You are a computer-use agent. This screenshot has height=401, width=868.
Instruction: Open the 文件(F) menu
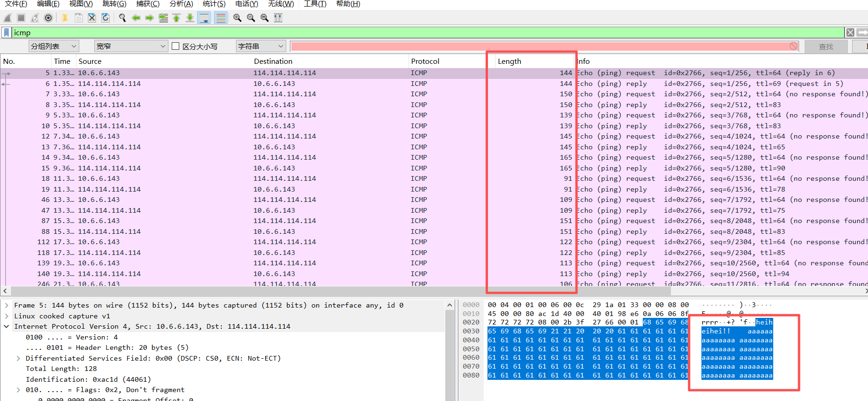tap(15, 4)
